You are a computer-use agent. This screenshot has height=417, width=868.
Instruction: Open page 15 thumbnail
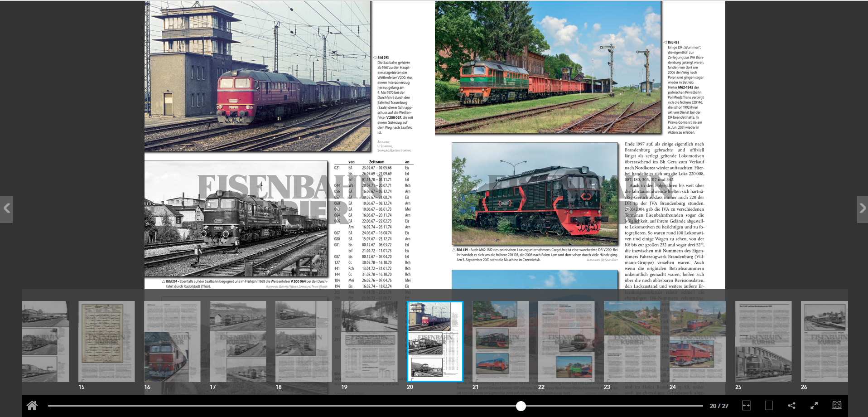[x=106, y=341]
